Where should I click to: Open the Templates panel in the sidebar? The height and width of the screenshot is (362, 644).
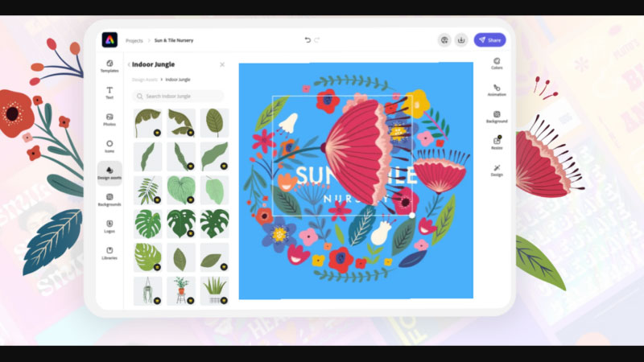[x=109, y=65]
